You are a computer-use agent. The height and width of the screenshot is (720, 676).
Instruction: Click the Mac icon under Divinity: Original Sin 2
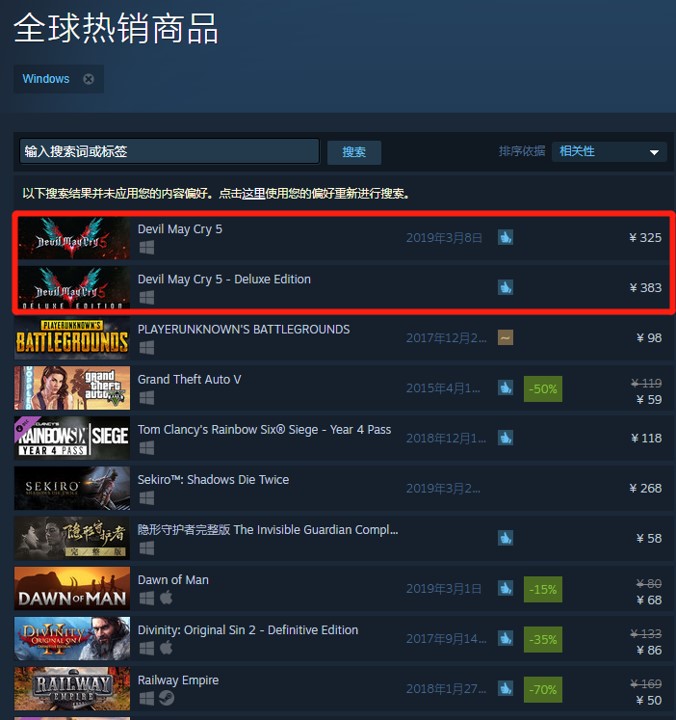[166, 648]
